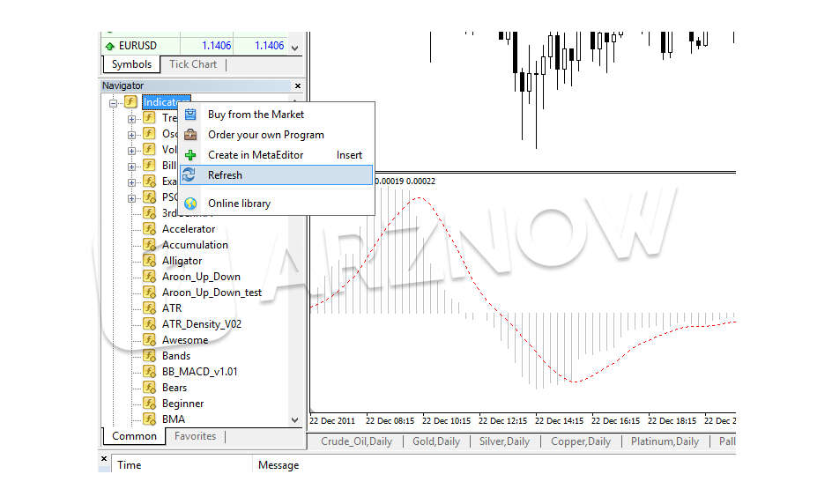Click the Aroon_Up_Down indicator icon

click(150, 277)
